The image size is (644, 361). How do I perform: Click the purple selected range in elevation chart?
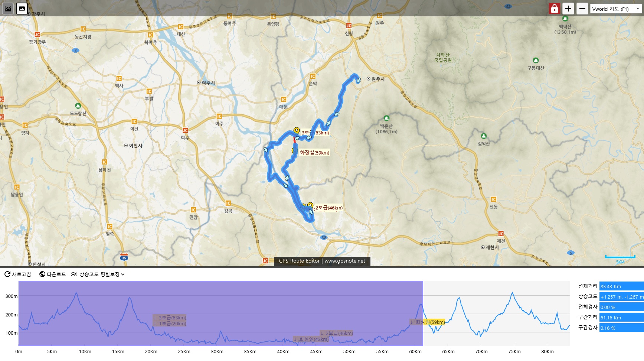[221, 313]
